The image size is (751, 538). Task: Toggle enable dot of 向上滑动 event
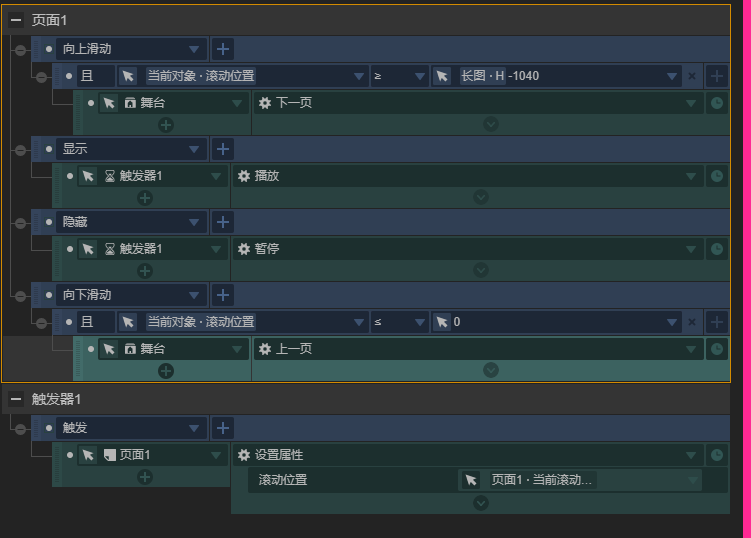pos(48,49)
